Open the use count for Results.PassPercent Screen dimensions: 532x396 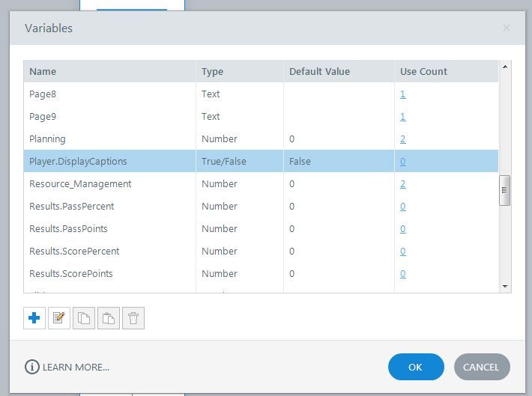[402, 206]
